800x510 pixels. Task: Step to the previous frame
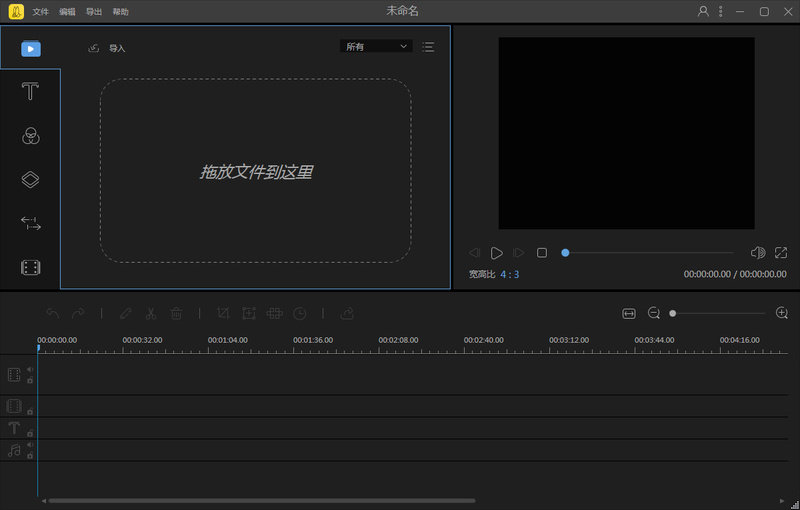tap(474, 252)
